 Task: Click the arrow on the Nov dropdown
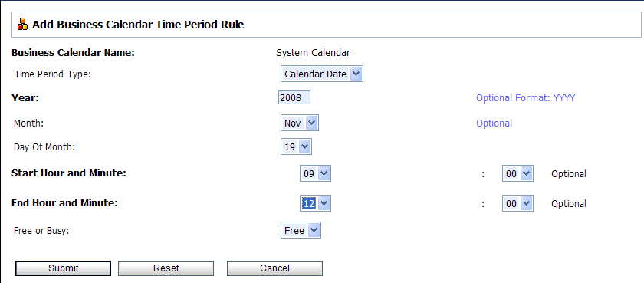click(312, 123)
